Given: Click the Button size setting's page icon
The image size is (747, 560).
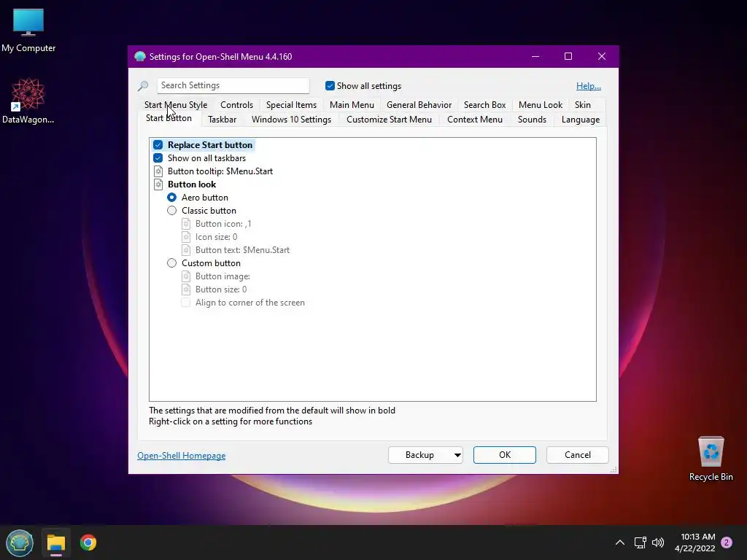Looking at the screenshot, I should [186, 289].
